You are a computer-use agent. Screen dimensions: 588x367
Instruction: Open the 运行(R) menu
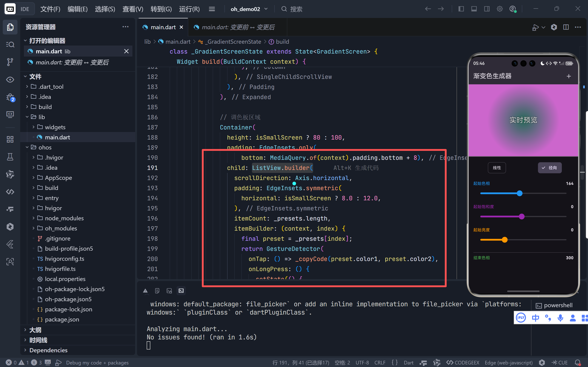click(x=189, y=9)
